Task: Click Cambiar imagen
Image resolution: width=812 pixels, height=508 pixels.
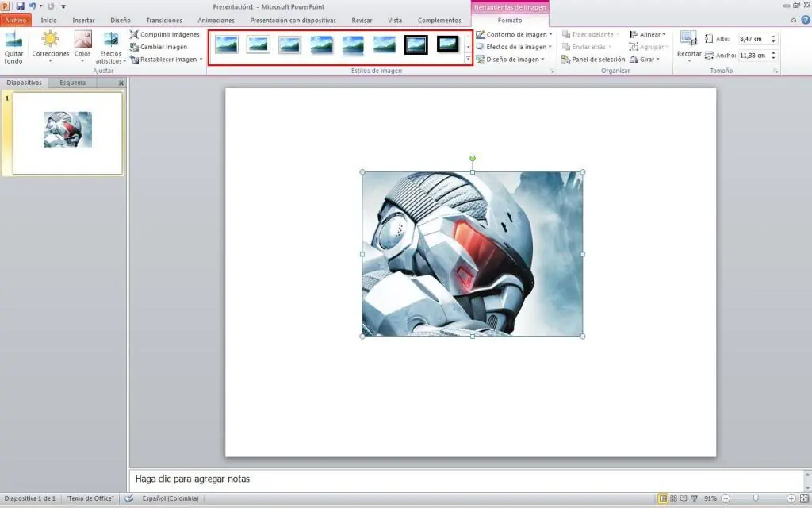Action: tap(159, 47)
